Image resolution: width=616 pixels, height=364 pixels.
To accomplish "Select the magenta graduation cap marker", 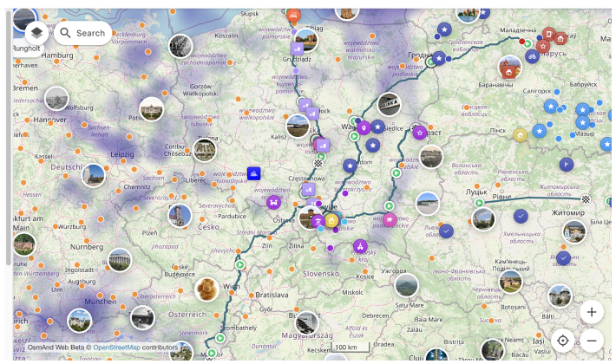I will (390, 219).
